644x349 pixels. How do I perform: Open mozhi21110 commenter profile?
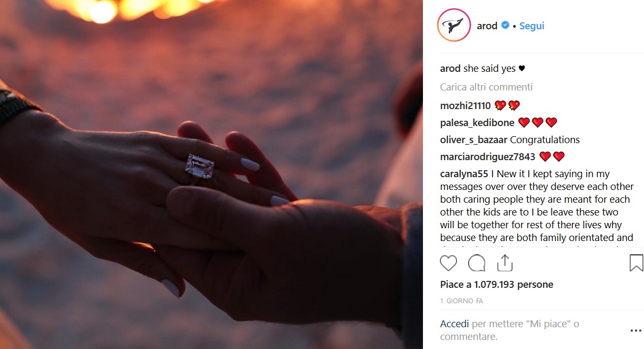tap(465, 105)
